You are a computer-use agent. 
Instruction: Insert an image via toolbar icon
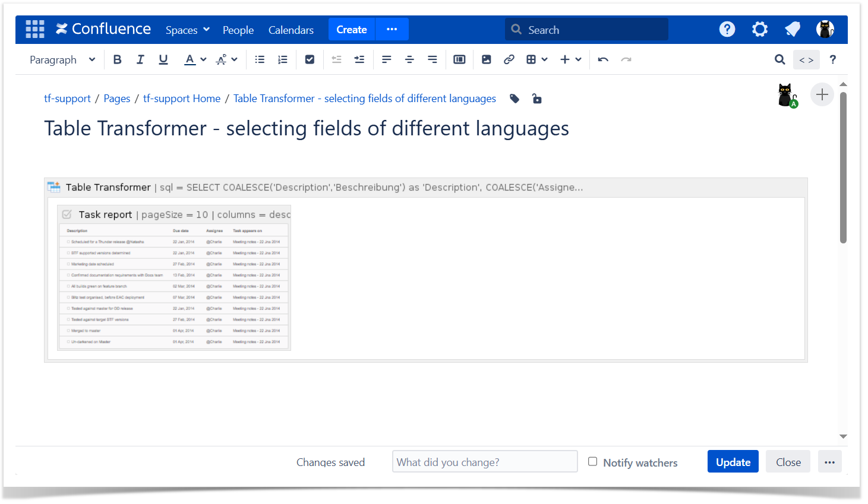click(x=487, y=59)
